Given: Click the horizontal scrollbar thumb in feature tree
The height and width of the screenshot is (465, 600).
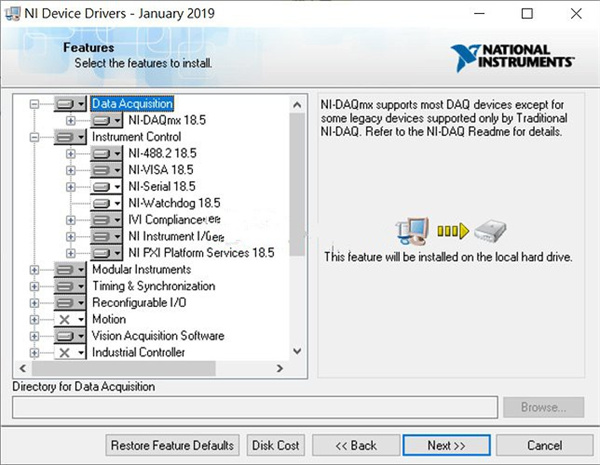Looking at the screenshot, I should pyautogui.click(x=124, y=368).
